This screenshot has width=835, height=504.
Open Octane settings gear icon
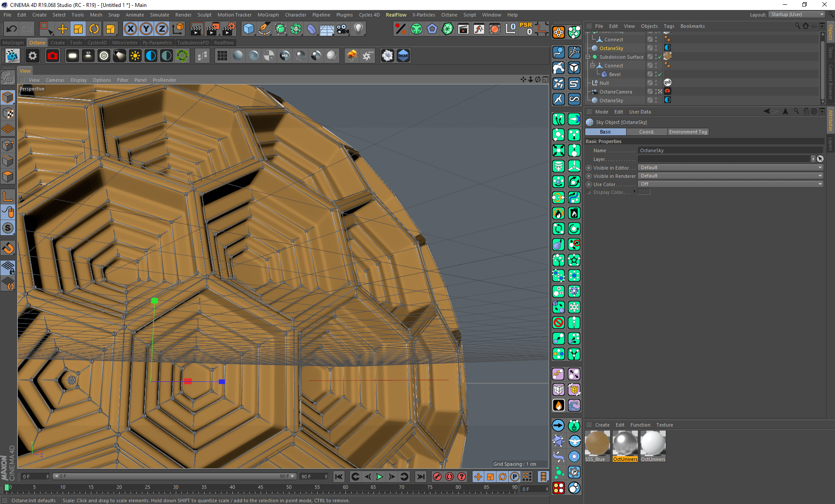click(33, 56)
